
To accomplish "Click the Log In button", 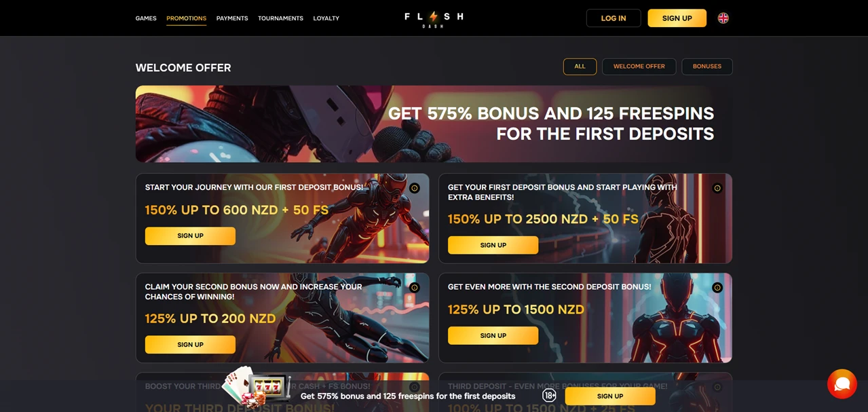I will click(614, 18).
